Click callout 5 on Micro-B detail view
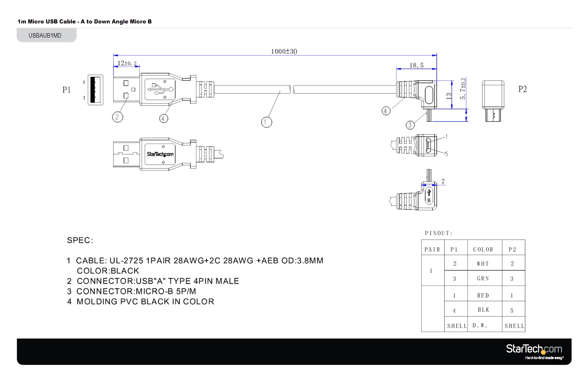 (446, 154)
